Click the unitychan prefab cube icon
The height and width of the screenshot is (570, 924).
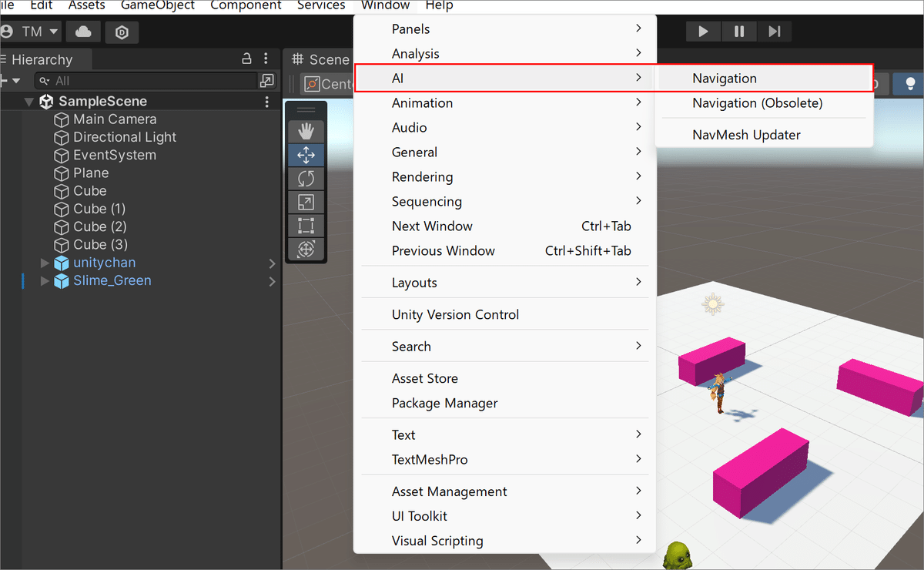(62, 263)
